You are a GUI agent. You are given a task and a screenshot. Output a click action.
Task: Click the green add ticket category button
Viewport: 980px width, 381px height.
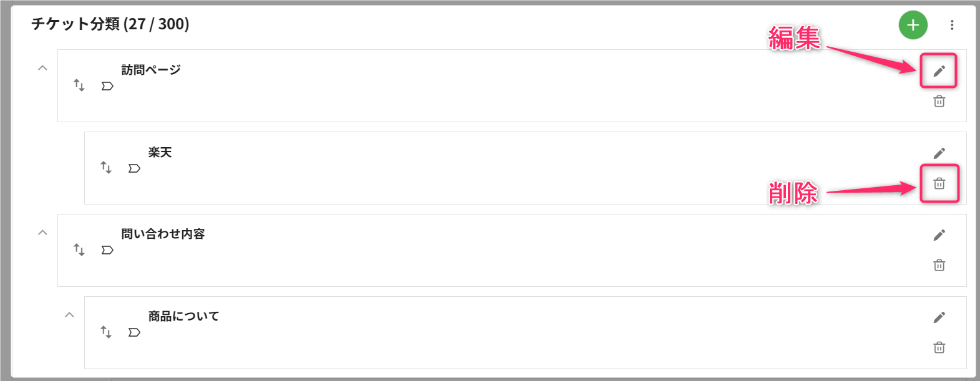point(913,25)
